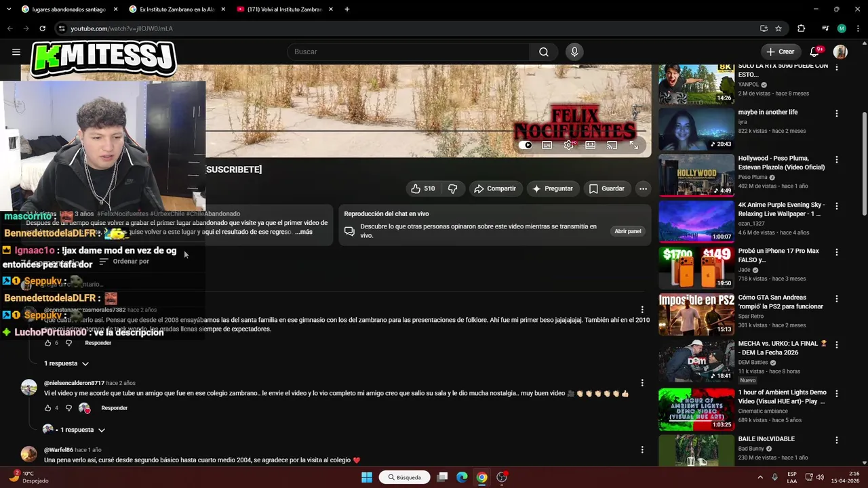Open Microsoft Edge from the taskbar
The width and height of the screenshot is (868, 488).
[x=462, y=477]
